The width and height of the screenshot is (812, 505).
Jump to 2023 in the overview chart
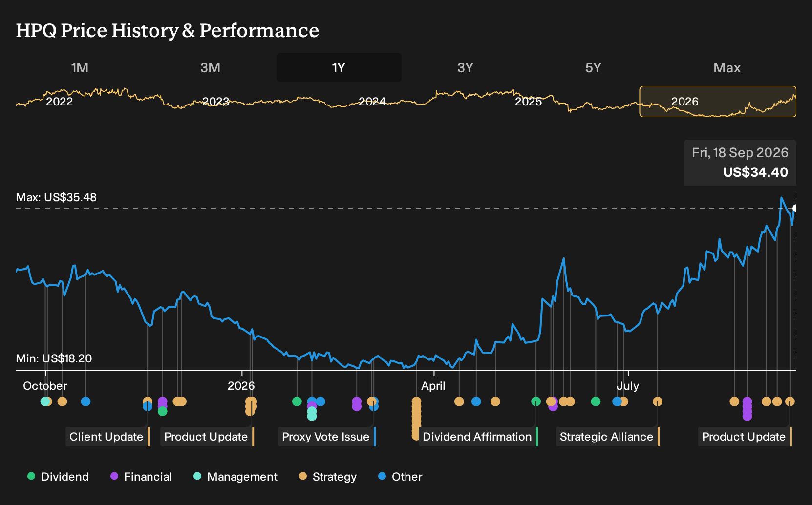[x=215, y=102]
